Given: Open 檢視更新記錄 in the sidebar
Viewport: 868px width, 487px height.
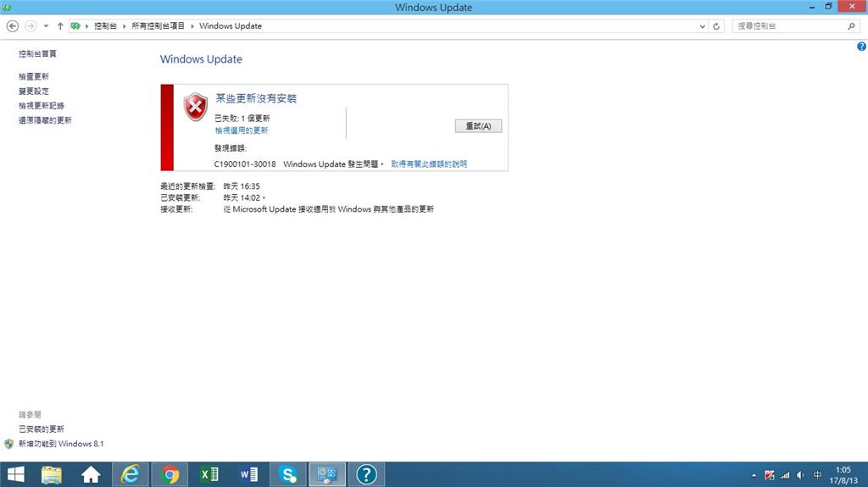Looking at the screenshot, I should click(x=42, y=105).
